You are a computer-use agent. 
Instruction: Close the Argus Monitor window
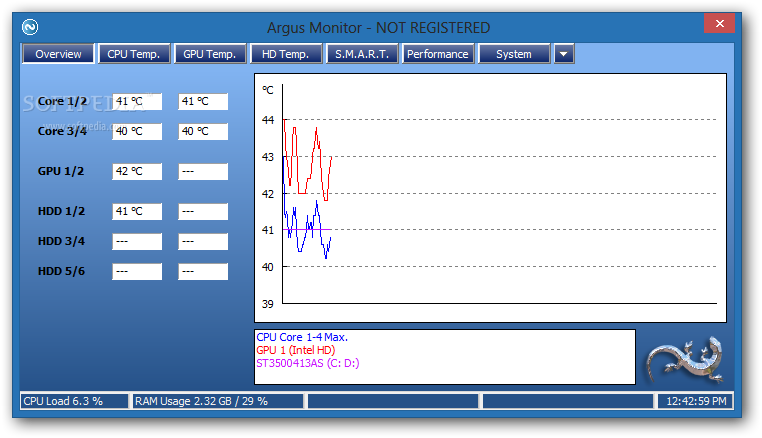coord(720,23)
